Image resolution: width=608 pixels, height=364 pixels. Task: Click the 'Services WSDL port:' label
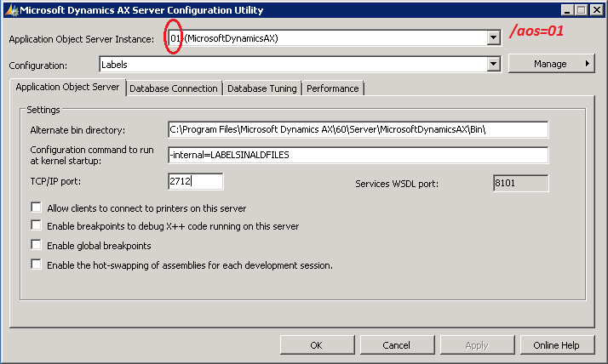[397, 184]
